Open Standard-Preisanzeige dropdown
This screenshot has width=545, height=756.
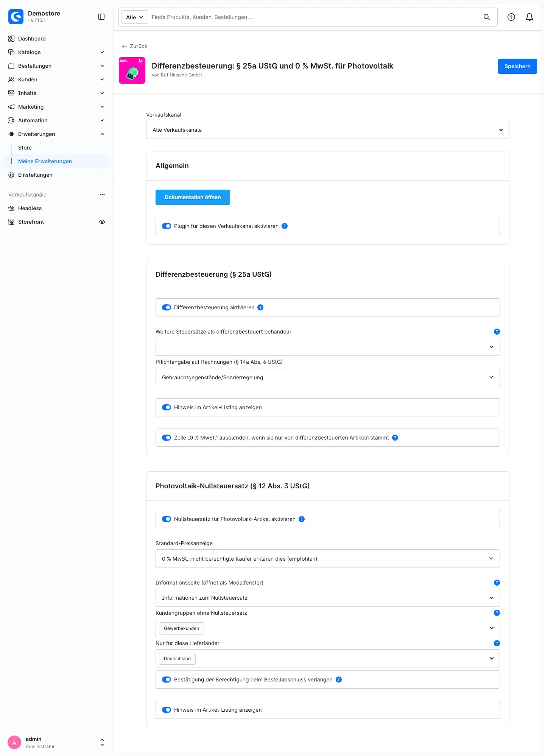[328, 558]
